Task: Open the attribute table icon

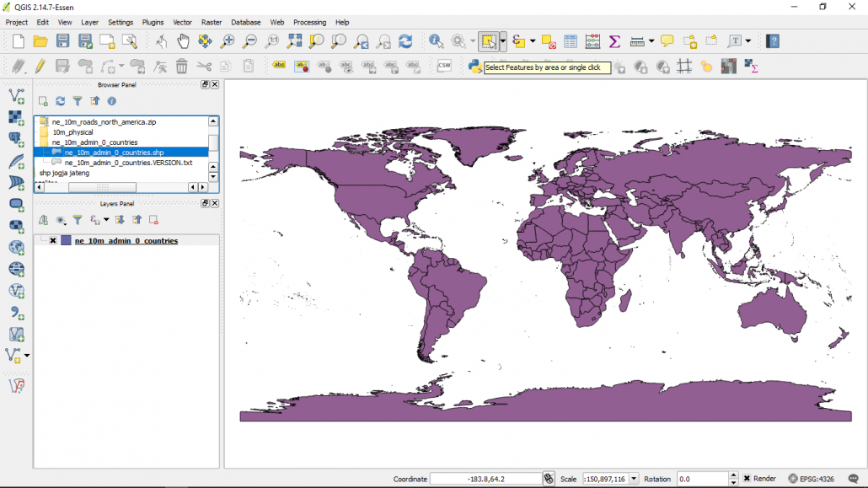Action: pos(571,40)
